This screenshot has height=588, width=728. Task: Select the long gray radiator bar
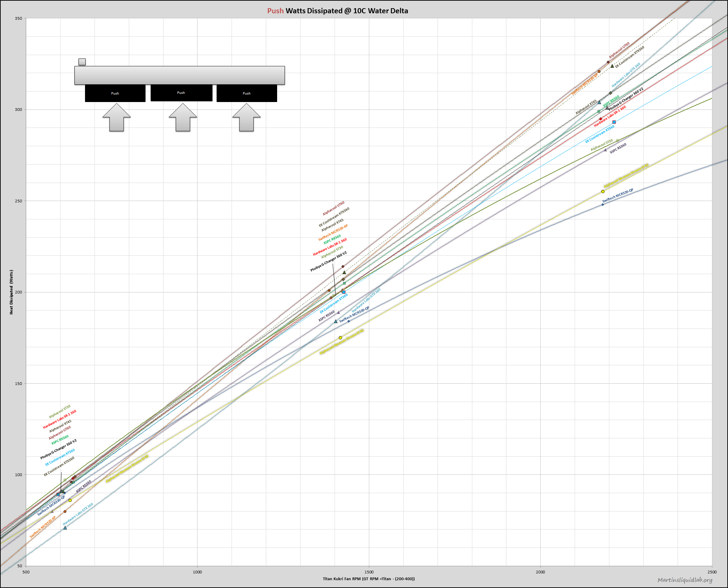point(180,75)
